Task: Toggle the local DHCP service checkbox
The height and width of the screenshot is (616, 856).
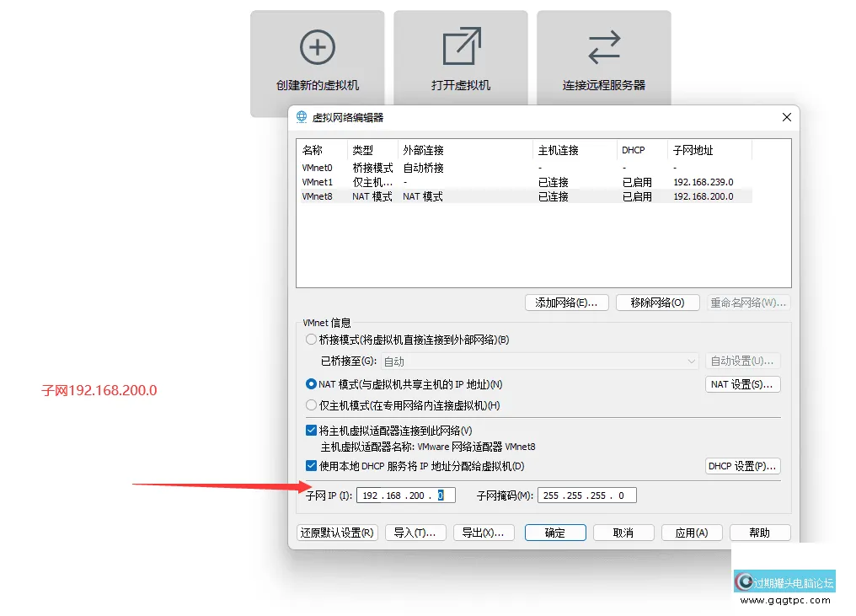Action: 312,466
